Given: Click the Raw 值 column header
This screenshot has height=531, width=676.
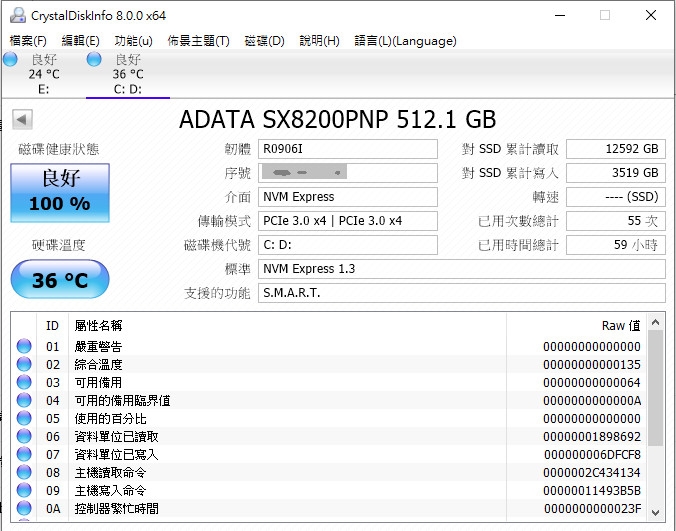Looking at the screenshot, I should point(621,325).
